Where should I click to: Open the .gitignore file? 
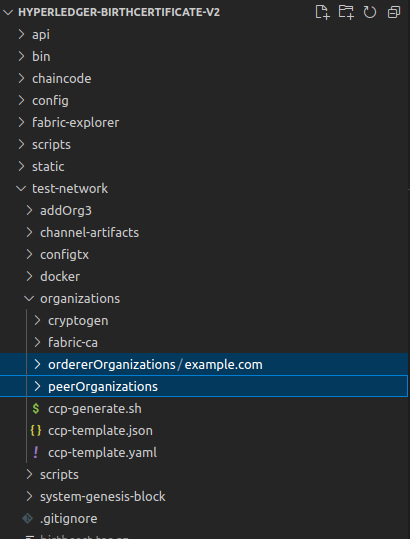69,519
